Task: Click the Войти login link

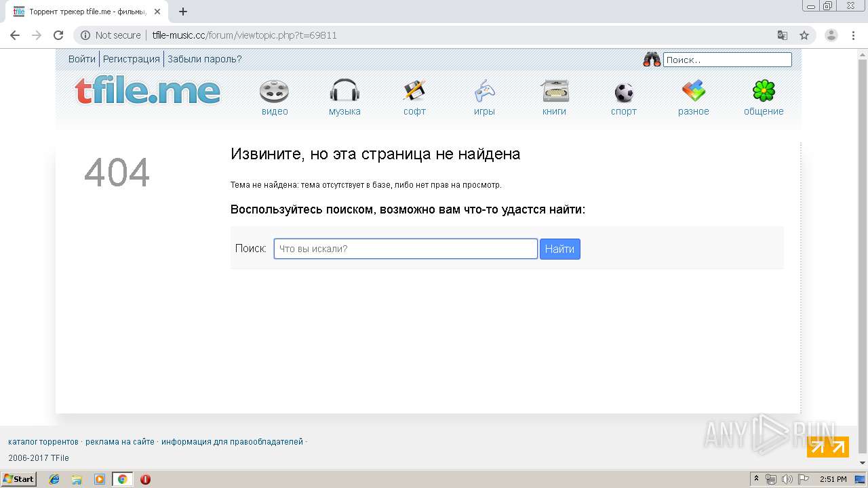Action: (82, 59)
